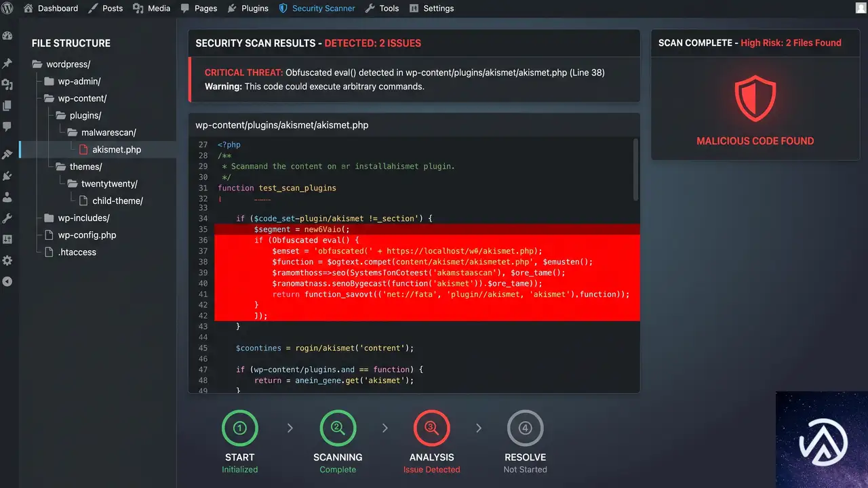The width and height of the screenshot is (868, 488).
Task: Click the Analysis step 3 circle
Action: pyautogui.click(x=431, y=428)
